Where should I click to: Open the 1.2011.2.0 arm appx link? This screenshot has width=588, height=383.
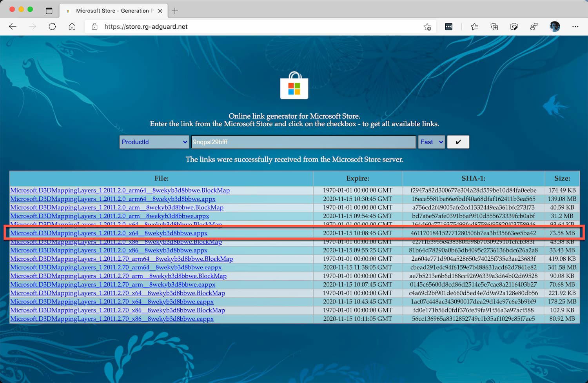coord(110,216)
